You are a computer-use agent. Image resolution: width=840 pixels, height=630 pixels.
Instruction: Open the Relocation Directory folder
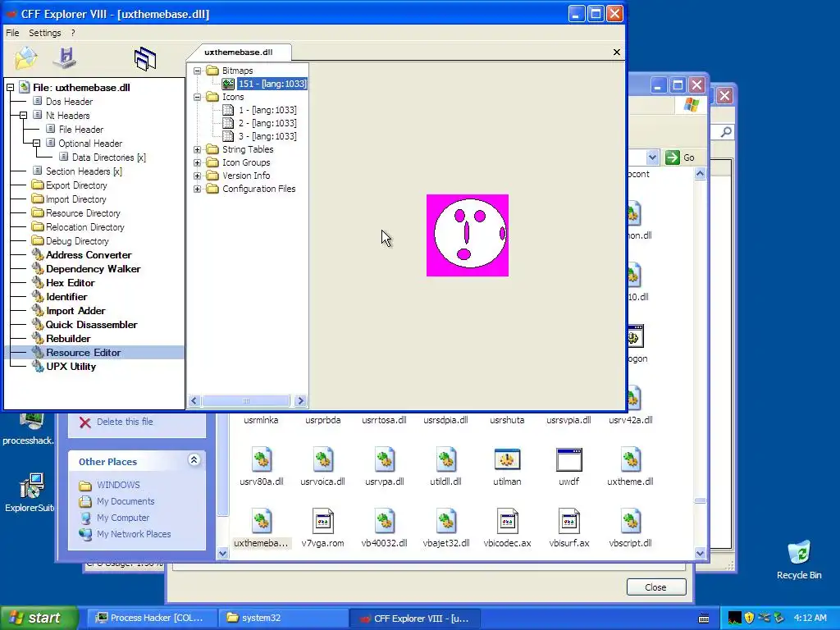84,227
